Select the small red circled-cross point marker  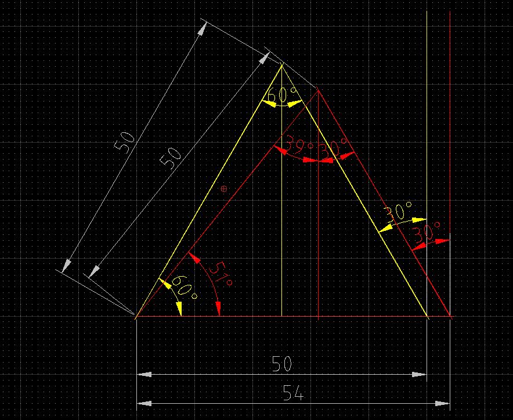(x=224, y=189)
